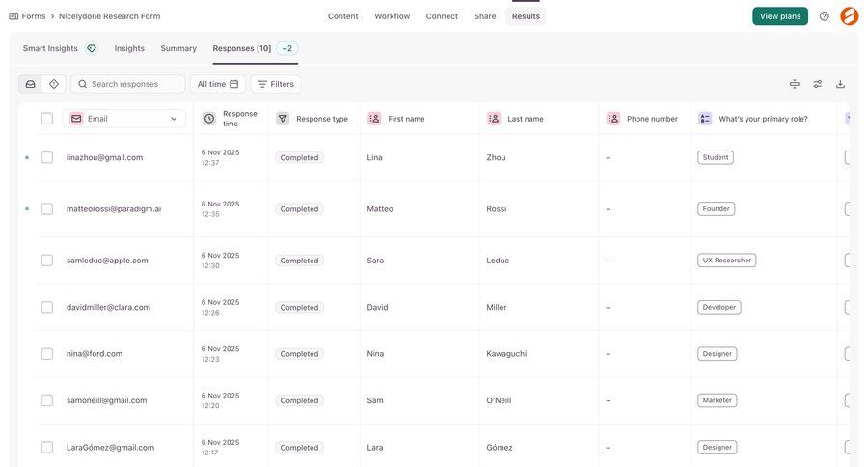
Task: Select the samoneill@gmail.com row checkbox
Action: pyautogui.click(x=47, y=400)
